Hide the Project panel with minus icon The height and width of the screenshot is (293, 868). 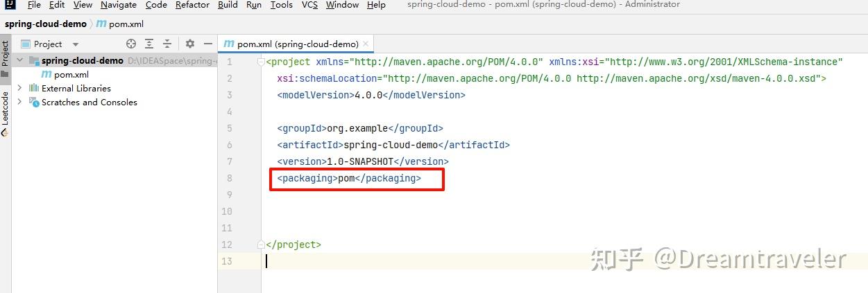[207, 44]
